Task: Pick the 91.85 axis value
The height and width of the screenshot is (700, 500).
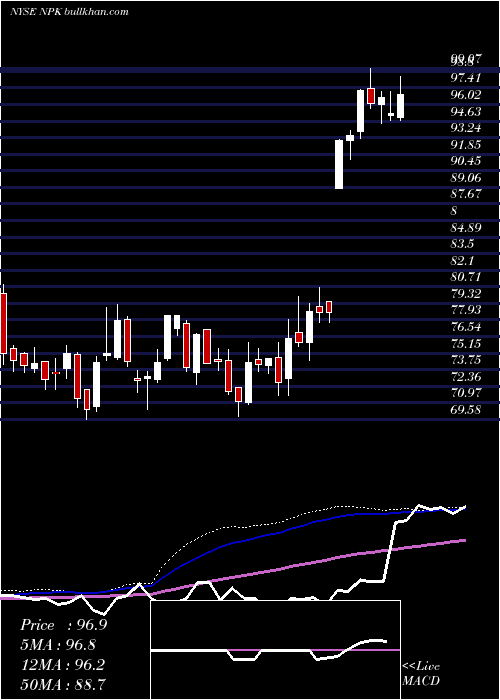Action: pos(466,144)
